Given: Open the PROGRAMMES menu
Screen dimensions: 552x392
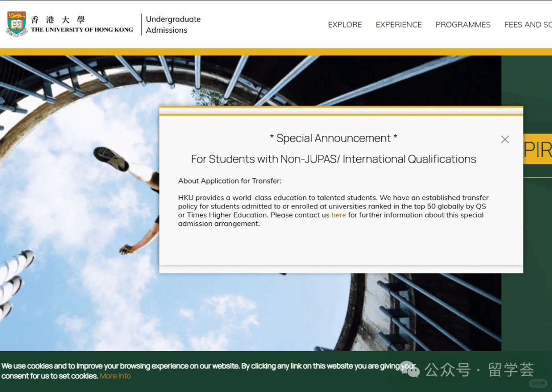Looking at the screenshot, I should pos(463,25).
